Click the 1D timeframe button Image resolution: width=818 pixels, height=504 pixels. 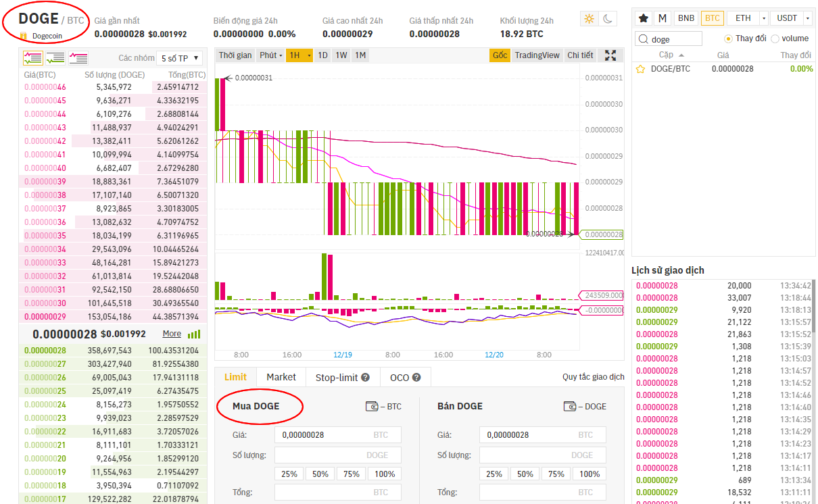(x=322, y=55)
